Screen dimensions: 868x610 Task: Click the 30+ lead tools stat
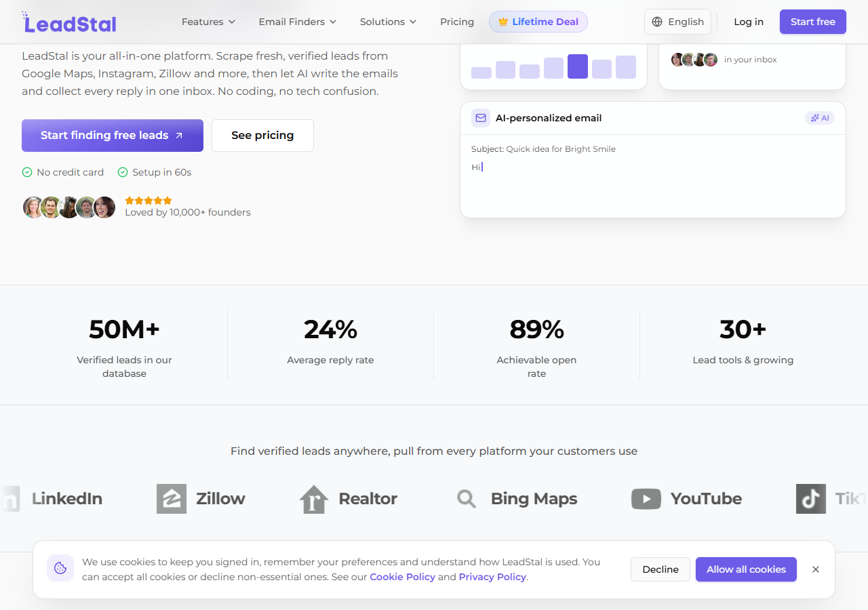point(743,340)
